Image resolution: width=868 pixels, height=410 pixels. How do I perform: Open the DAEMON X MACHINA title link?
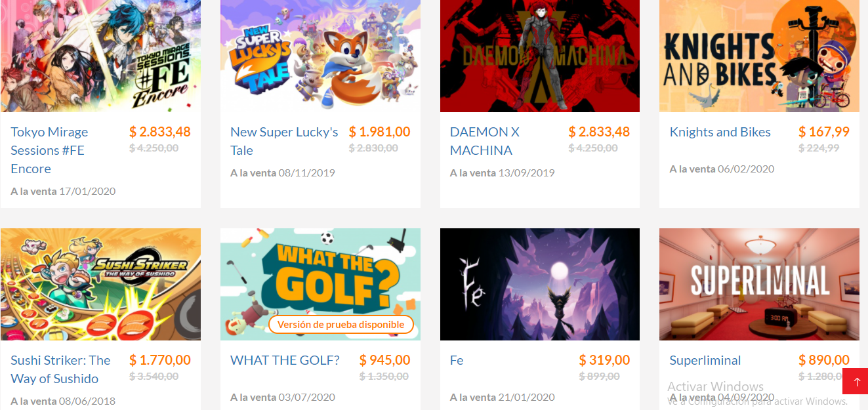click(484, 141)
